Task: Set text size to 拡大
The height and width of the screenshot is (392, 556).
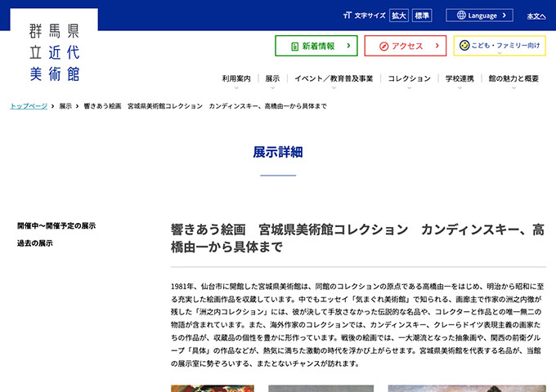Action: coord(398,16)
